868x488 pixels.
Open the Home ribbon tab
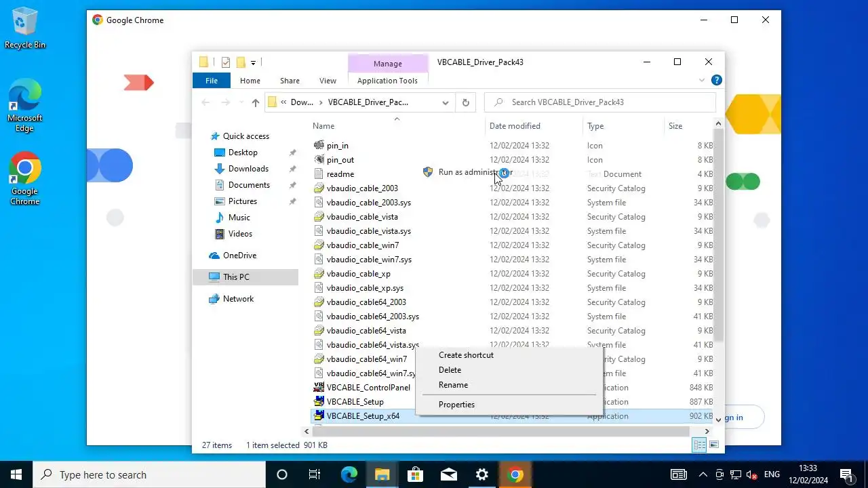pos(250,81)
